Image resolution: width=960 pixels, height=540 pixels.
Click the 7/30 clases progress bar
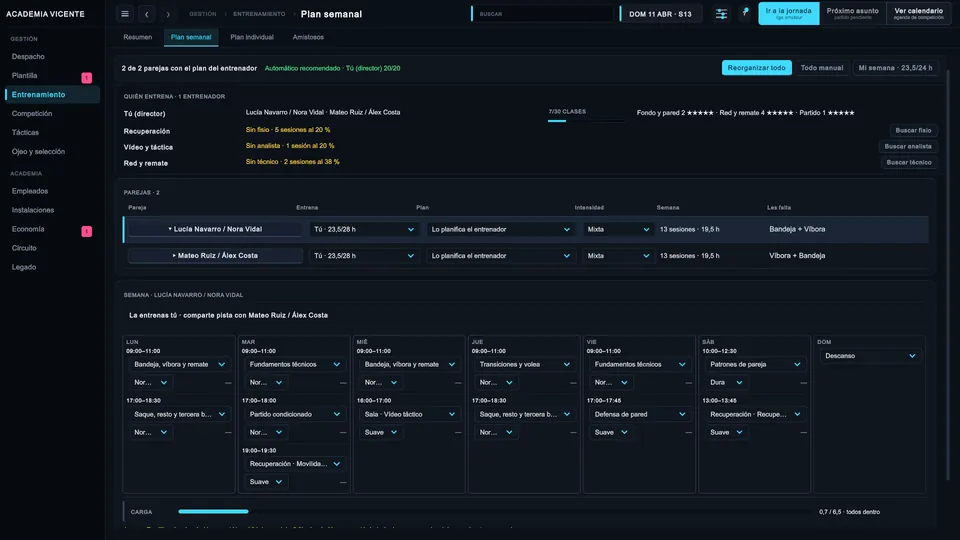coord(586,121)
